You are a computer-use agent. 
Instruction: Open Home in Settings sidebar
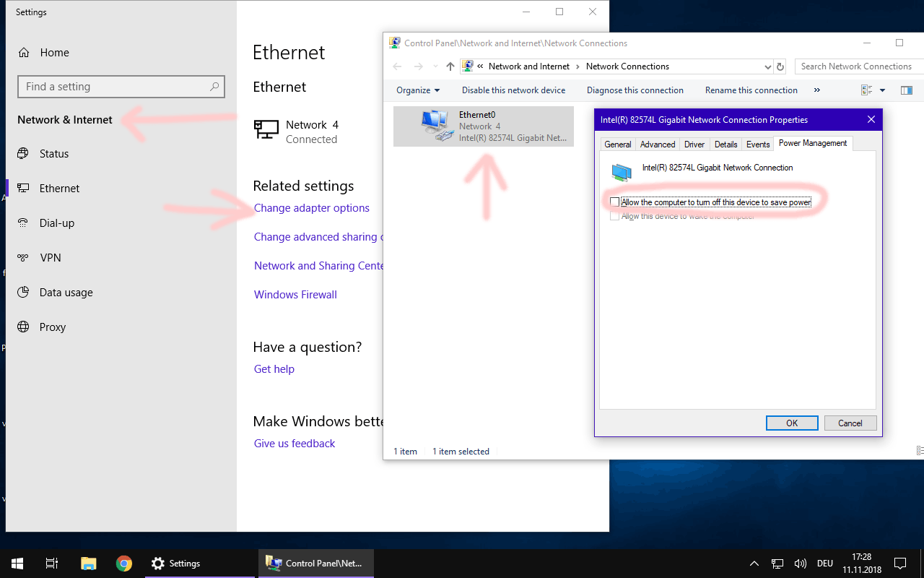(43, 53)
